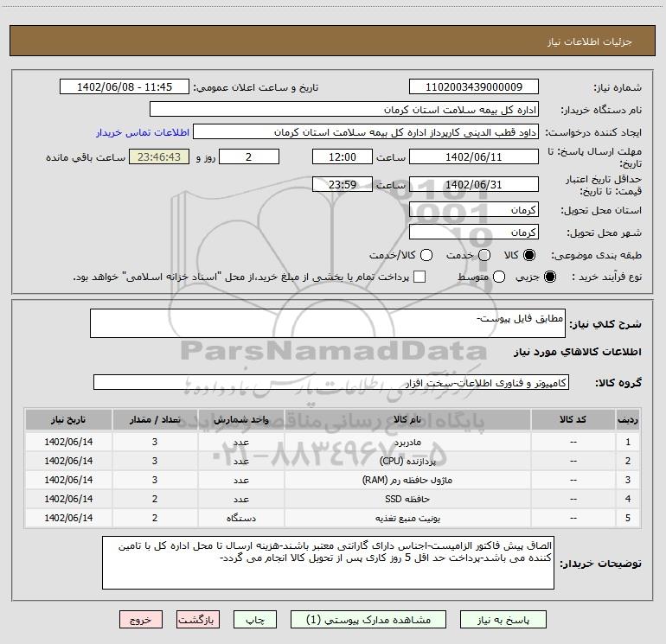The image size is (666, 644).
Task: Click the remaining days field showing 2
Action: click(249, 156)
